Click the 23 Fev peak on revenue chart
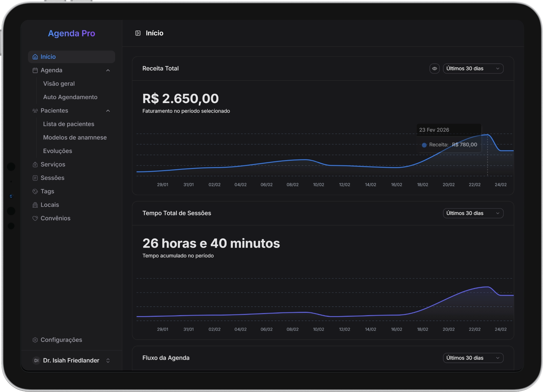The image size is (543, 392). coord(487,135)
